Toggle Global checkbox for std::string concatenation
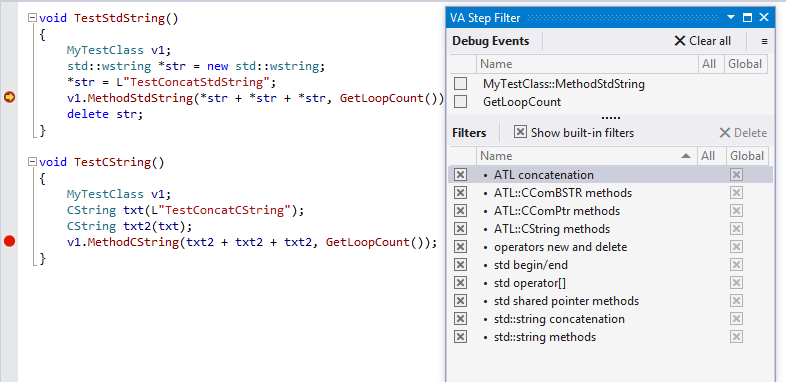Screen dimensions: 786x382 point(736,319)
